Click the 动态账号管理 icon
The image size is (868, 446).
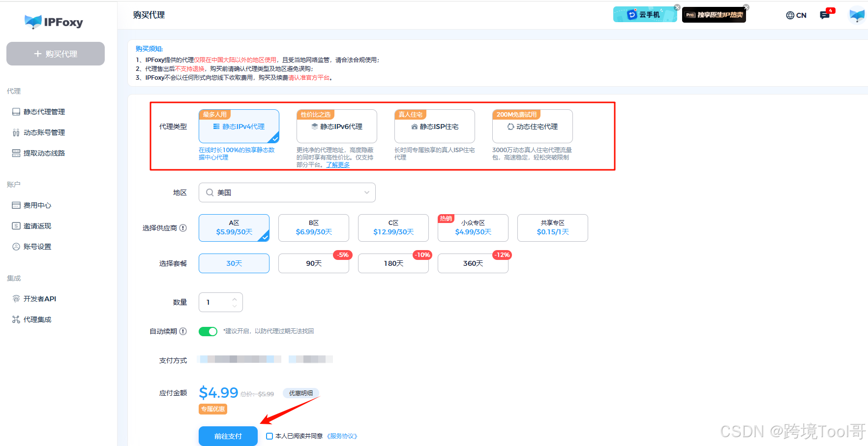point(16,132)
